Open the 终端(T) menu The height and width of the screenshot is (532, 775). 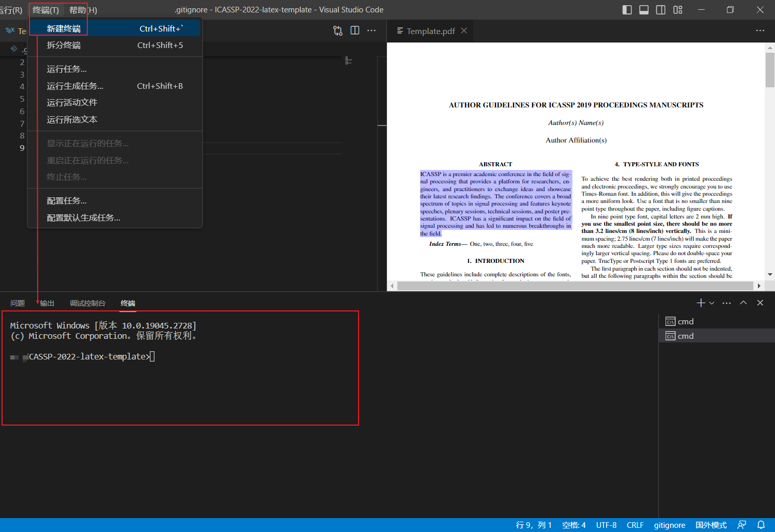[45, 10]
